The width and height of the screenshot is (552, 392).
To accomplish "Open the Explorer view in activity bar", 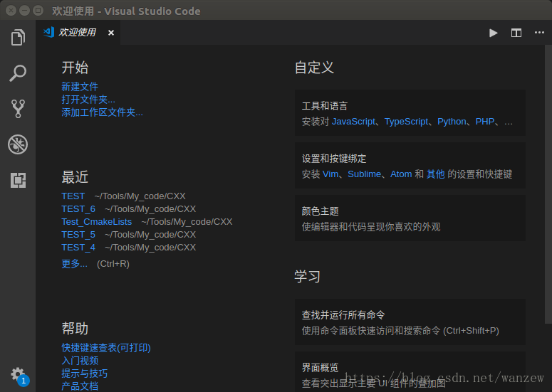I will [18, 37].
